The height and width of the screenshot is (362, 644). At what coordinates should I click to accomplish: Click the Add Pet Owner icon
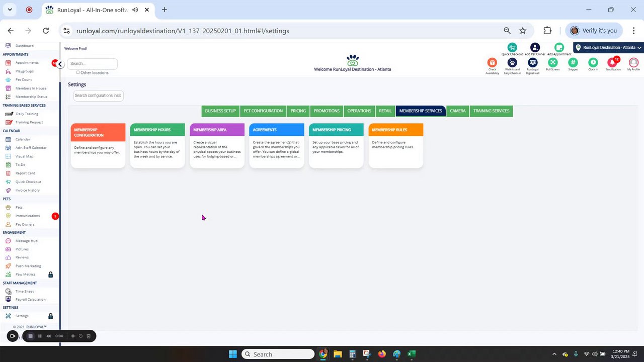[x=535, y=48]
